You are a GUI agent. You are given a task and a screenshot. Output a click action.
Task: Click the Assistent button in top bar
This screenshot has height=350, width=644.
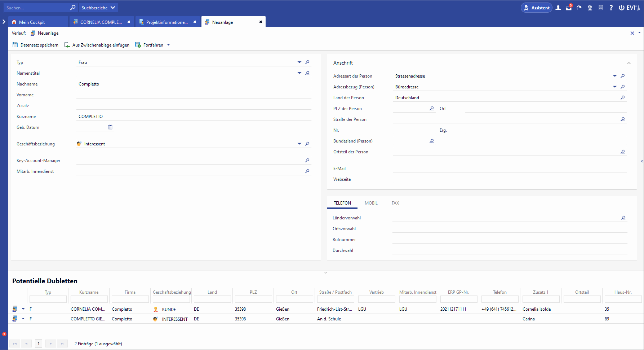point(536,8)
